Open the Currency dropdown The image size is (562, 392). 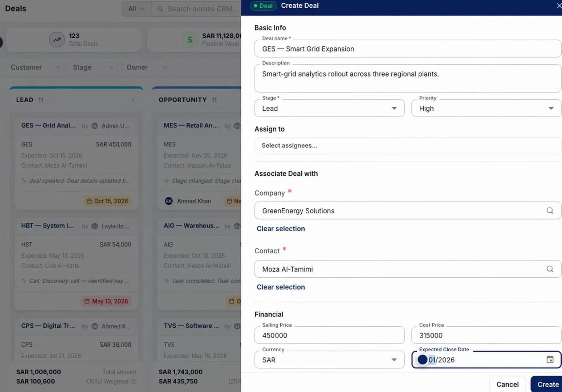329,360
